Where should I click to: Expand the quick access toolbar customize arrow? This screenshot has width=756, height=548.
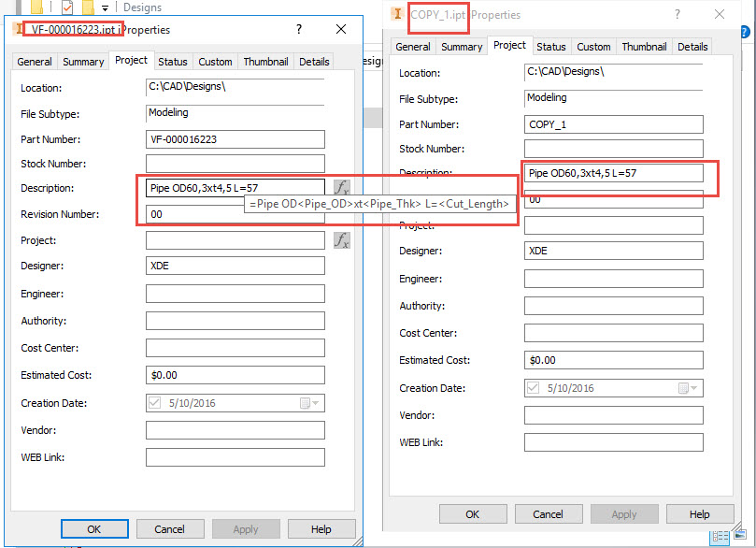coord(106,7)
